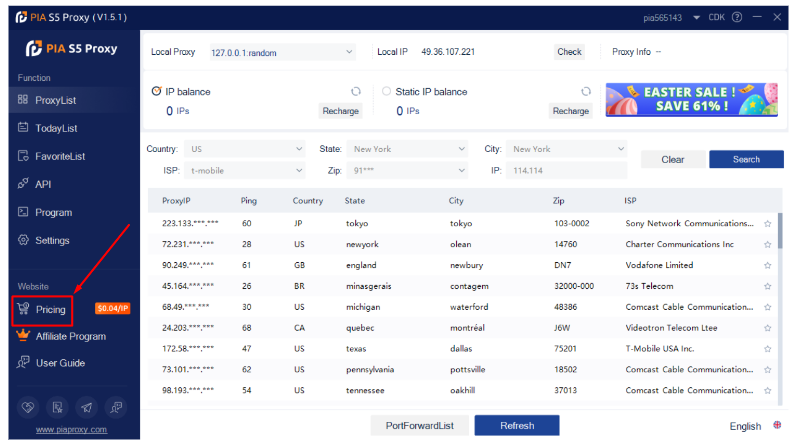Expand the Country dropdown showing US

(244, 149)
